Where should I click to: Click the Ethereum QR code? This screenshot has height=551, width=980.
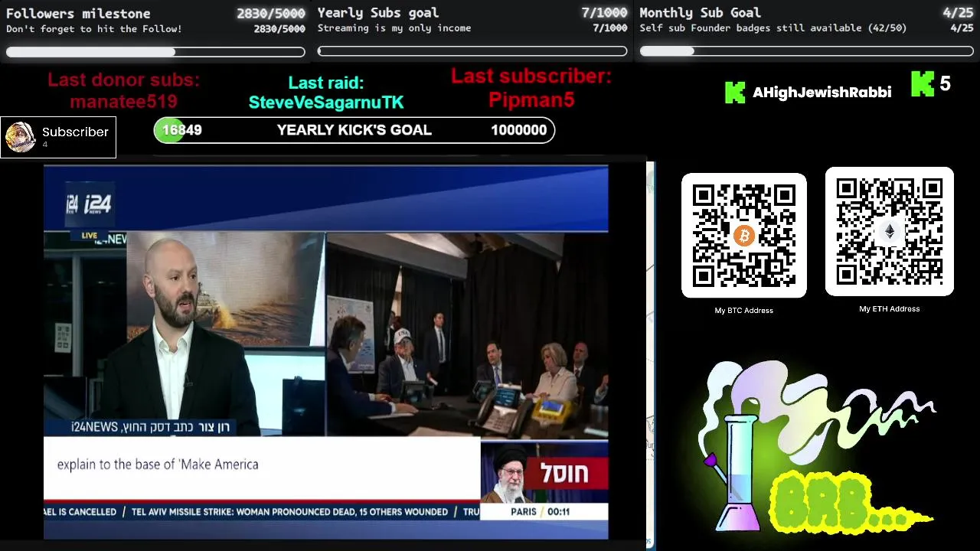click(x=890, y=232)
